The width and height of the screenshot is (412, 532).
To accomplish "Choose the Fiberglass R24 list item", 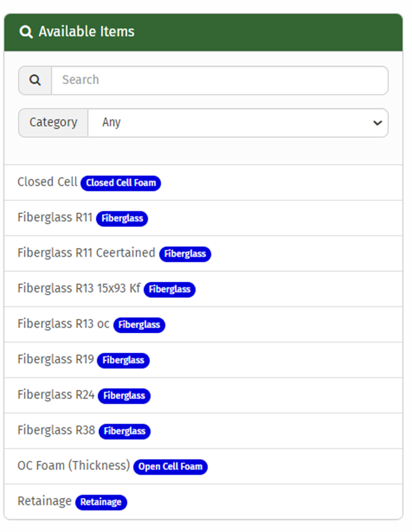I will coord(56,395).
